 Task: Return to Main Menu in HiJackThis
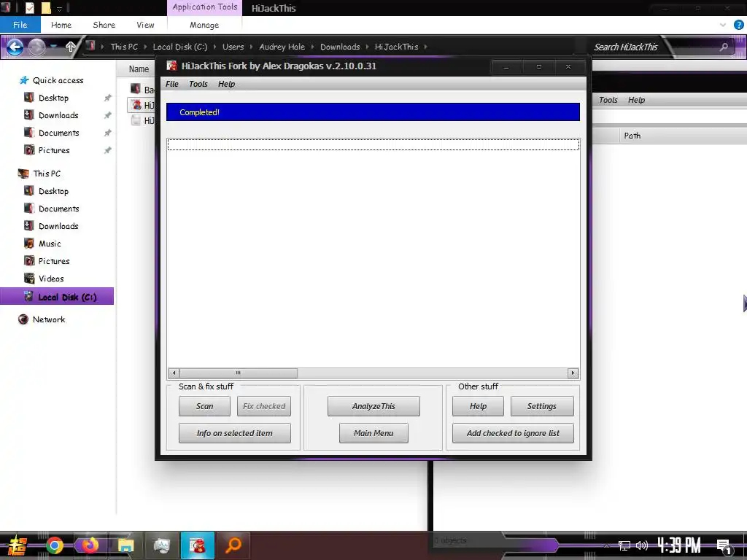[x=373, y=433]
